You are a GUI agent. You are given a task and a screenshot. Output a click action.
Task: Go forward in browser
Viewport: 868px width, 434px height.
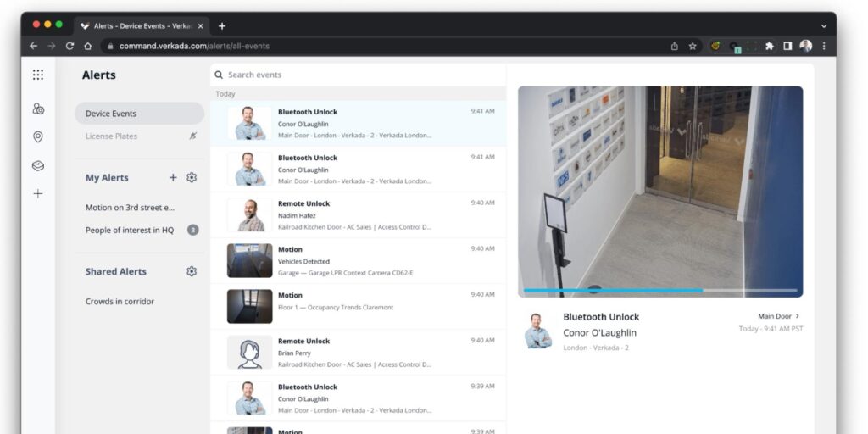click(52, 46)
